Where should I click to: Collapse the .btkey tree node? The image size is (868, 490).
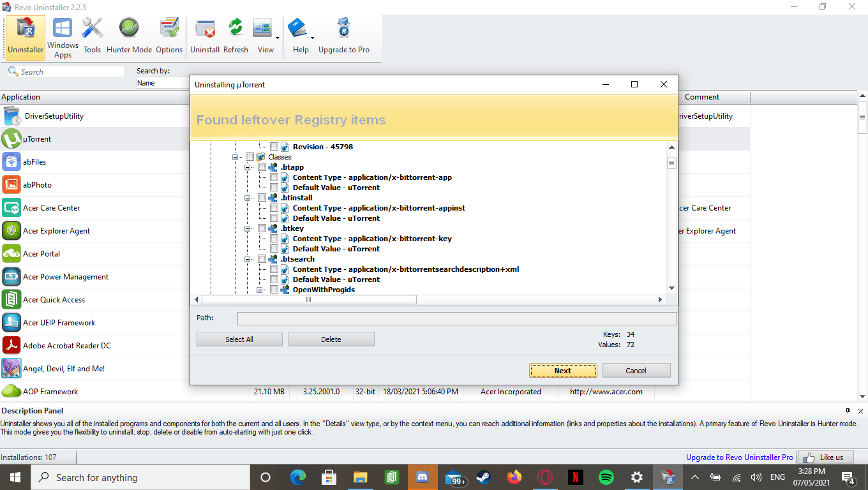point(248,228)
